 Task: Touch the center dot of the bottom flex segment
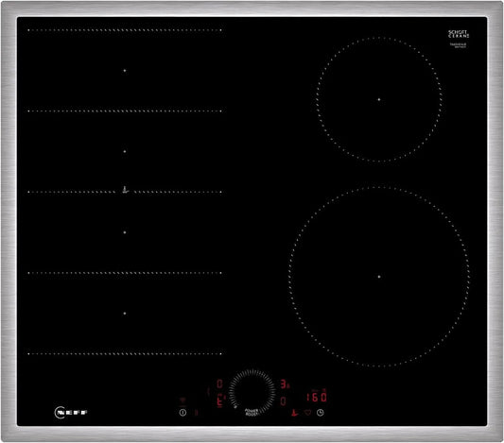tap(125, 313)
